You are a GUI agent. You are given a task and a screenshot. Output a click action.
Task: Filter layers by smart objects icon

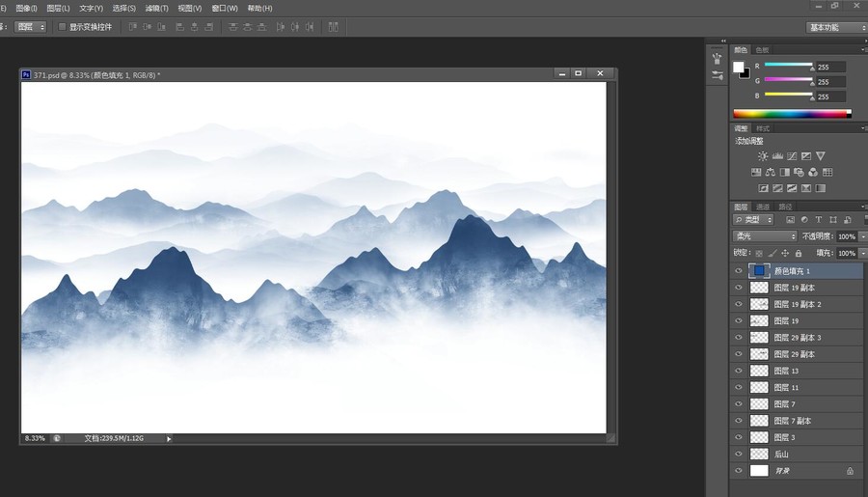click(848, 220)
